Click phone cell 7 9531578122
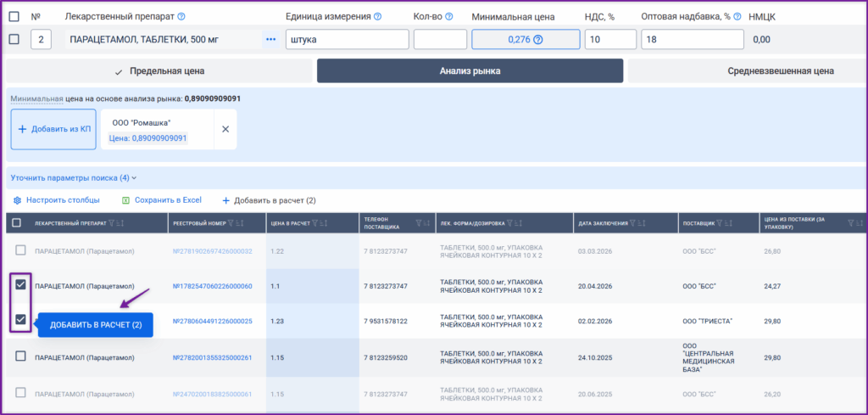The image size is (868, 415). 386,321
